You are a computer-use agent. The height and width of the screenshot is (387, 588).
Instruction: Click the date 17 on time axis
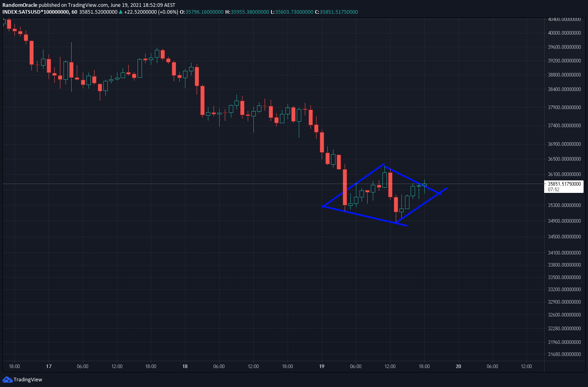[x=49, y=366]
